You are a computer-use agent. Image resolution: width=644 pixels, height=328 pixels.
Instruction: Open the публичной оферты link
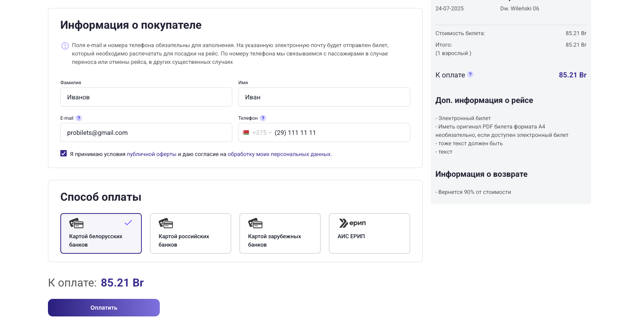pyautogui.click(x=151, y=154)
